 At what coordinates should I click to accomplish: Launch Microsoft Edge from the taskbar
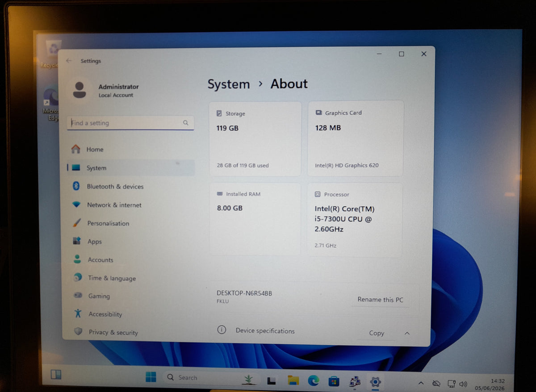[314, 380]
